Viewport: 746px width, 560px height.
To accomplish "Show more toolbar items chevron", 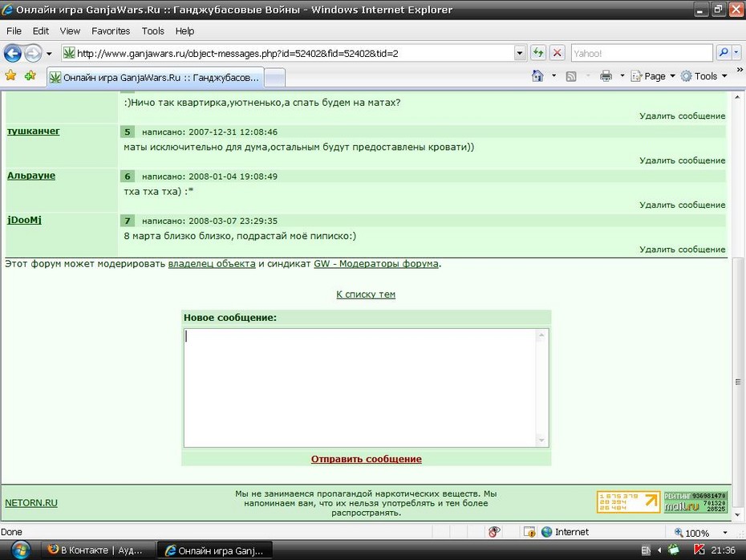I will pos(740,70).
